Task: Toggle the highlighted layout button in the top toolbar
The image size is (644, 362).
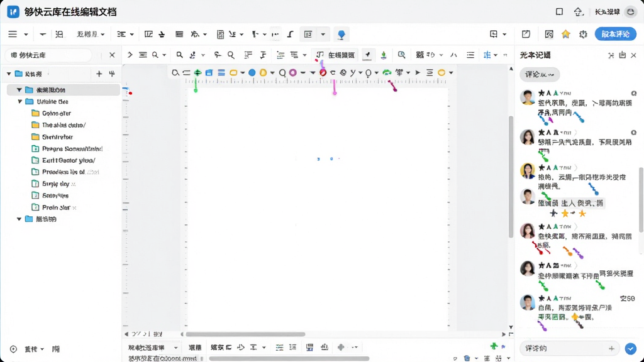Action: coord(308,35)
